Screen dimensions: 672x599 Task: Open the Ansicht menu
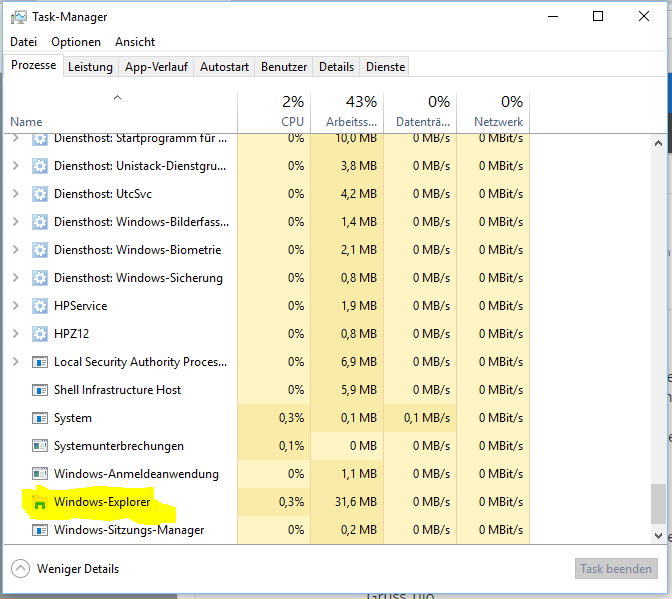(135, 42)
